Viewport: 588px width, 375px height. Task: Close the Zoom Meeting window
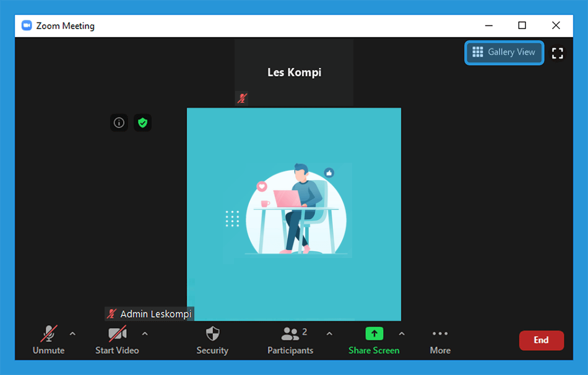pyautogui.click(x=556, y=25)
